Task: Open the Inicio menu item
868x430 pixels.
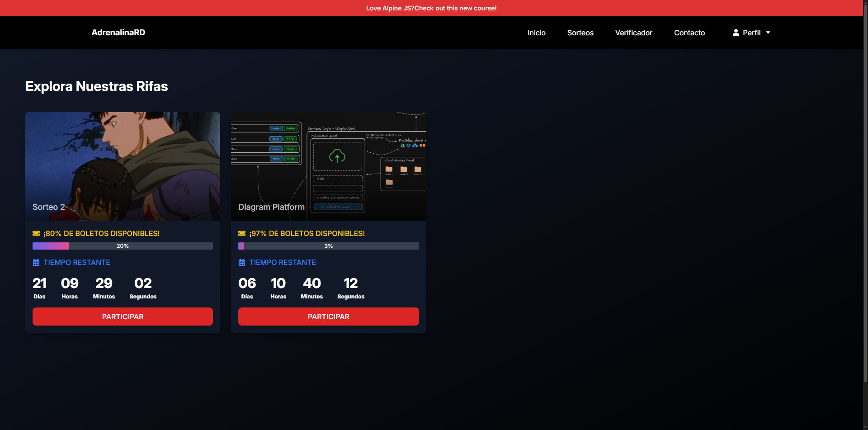Action: point(537,33)
